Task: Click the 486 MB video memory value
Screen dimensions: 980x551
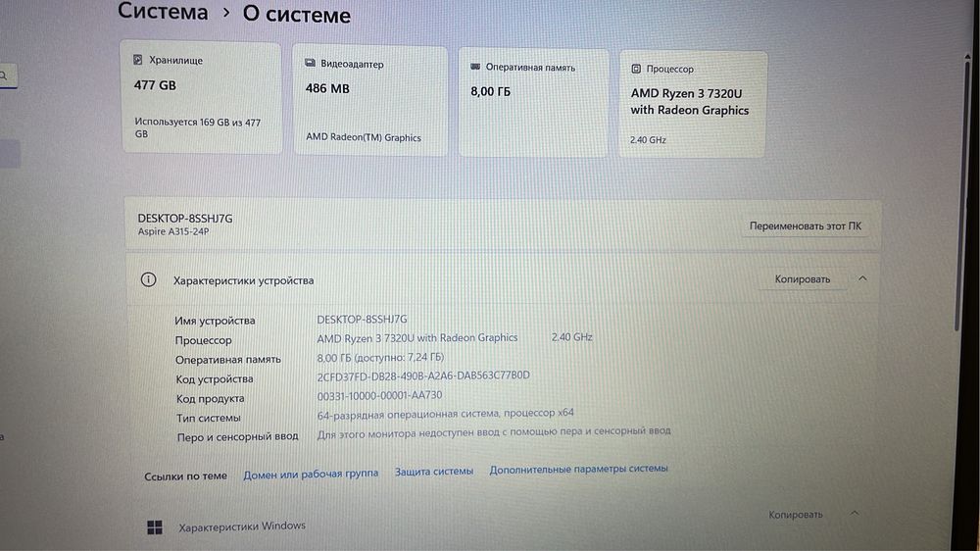Action: 327,89
